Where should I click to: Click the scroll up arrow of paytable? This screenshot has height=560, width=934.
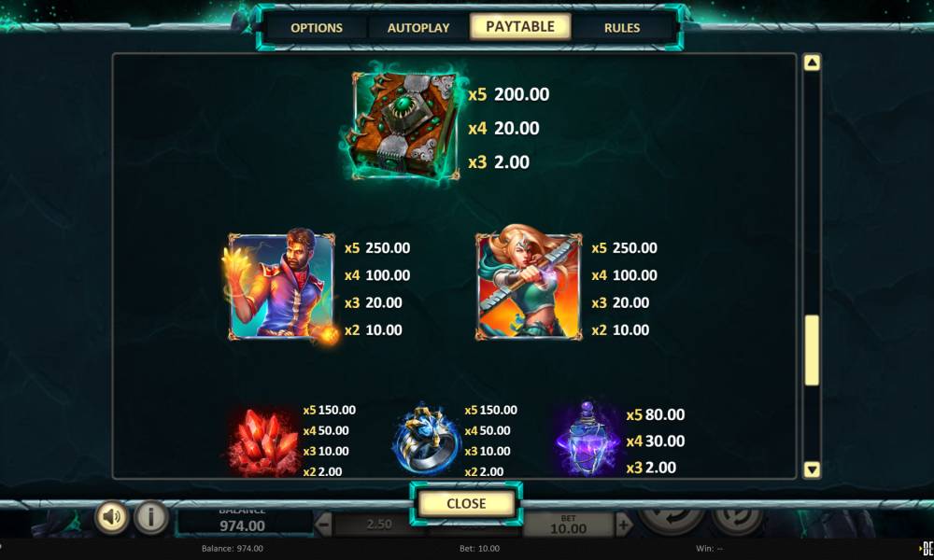[812, 63]
